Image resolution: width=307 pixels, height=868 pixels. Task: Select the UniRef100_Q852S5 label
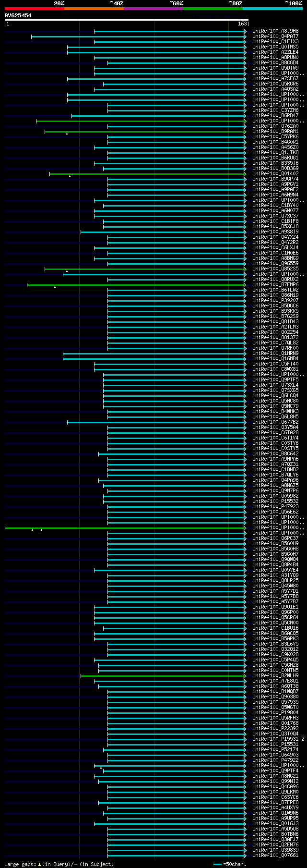(x=275, y=269)
